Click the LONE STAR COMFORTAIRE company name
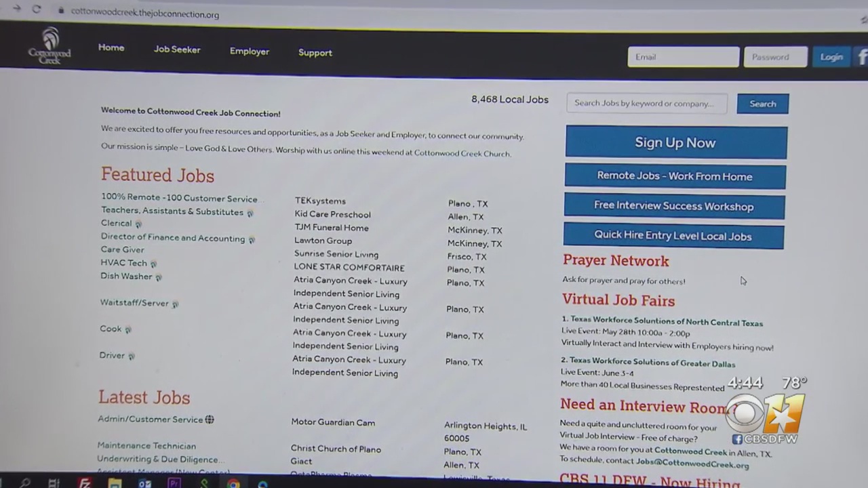Viewport: 868px width, 488px height. [x=349, y=268]
